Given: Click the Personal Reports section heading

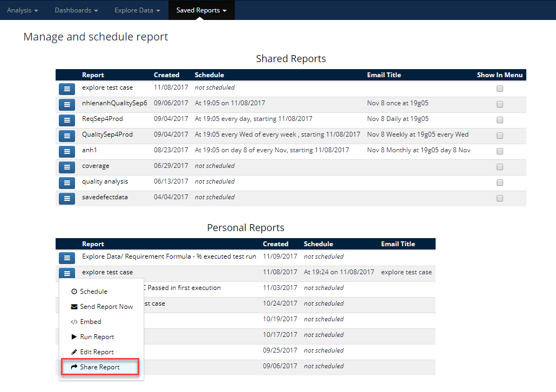Looking at the screenshot, I should click(246, 228).
